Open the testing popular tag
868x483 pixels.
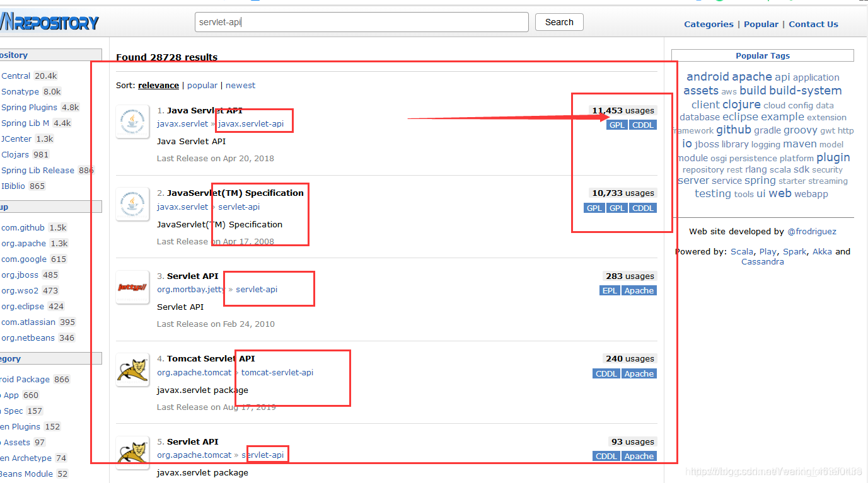point(713,193)
